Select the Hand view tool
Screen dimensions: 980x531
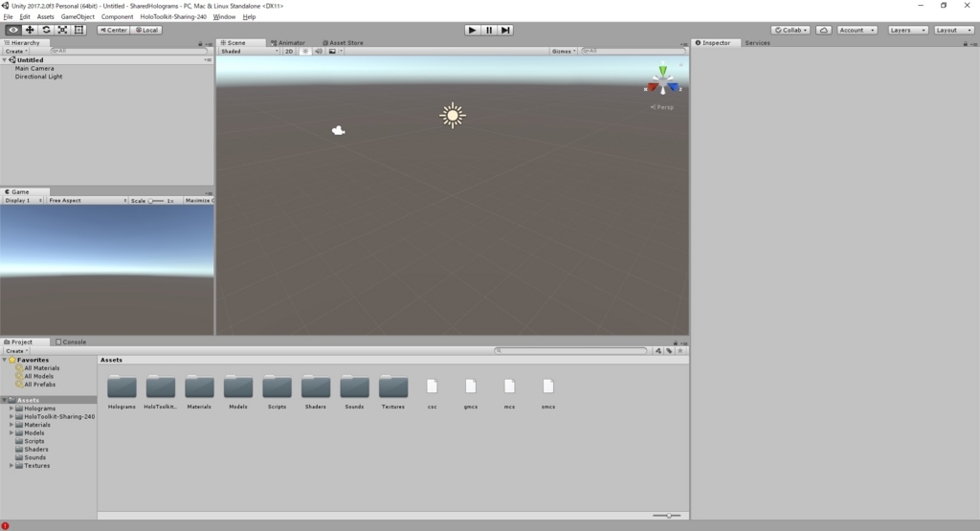click(13, 30)
